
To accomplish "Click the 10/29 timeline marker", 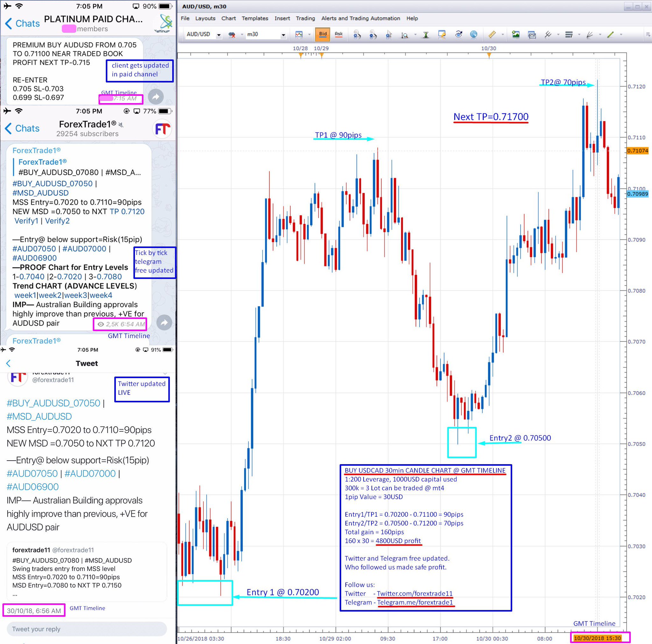I will [x=321, y=55].
